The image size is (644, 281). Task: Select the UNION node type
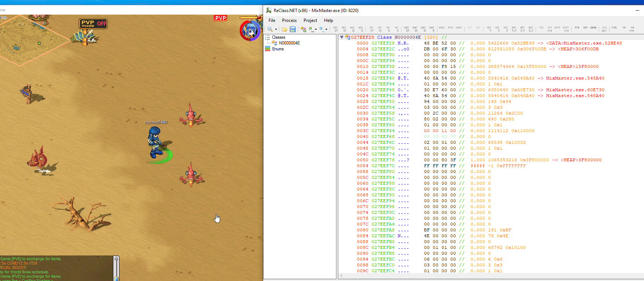pos(594,28)
